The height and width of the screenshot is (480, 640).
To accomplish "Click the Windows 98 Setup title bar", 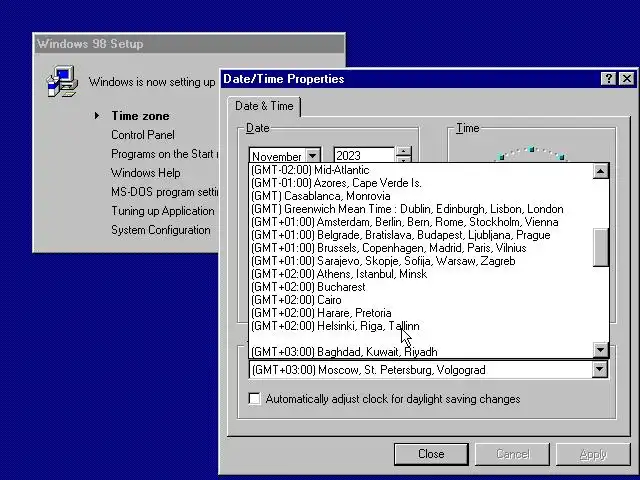I will point(189,44).
